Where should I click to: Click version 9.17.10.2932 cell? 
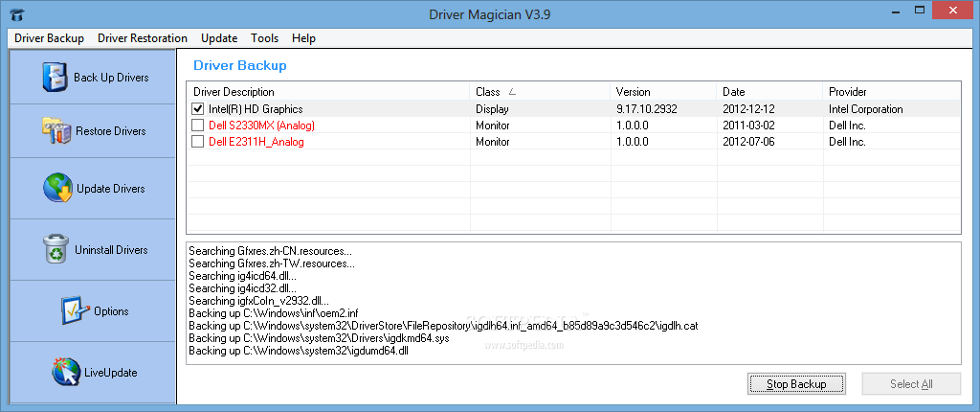[646, 109]
